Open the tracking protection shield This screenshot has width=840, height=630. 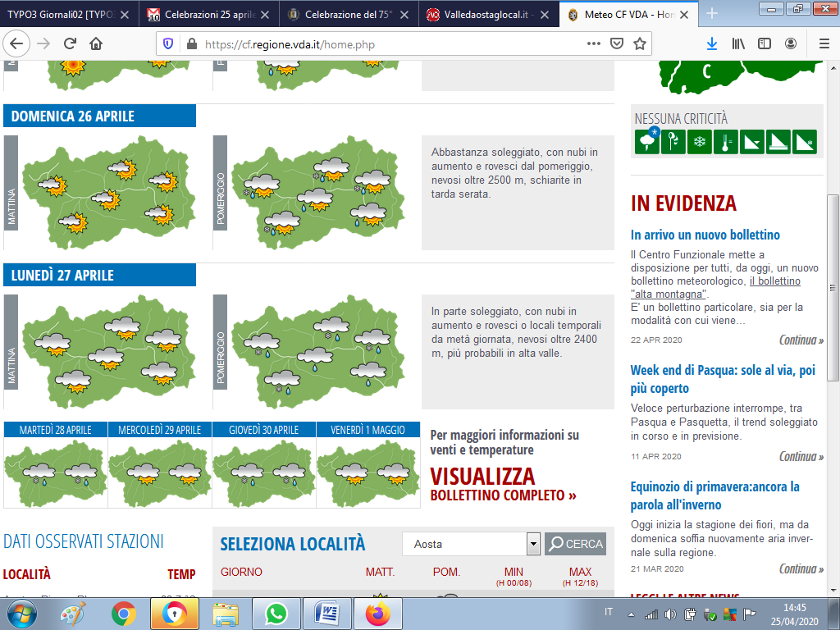click(168, 44)
